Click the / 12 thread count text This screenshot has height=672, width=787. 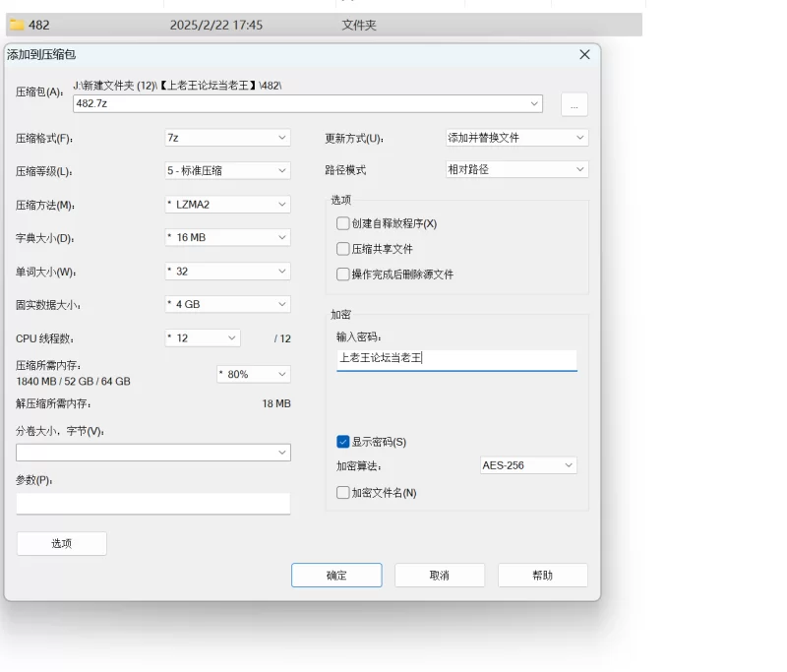(282, 338)
